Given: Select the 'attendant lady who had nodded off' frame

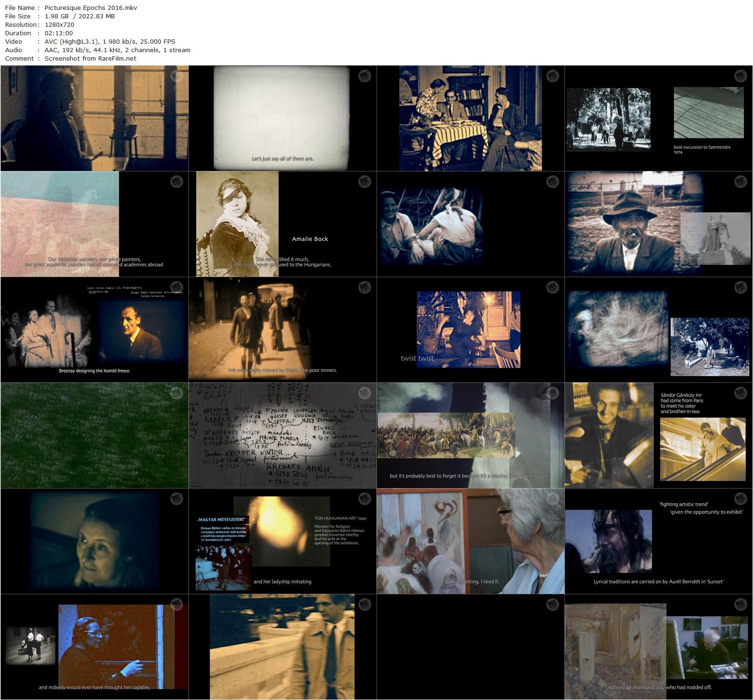Looking at the screenshot, I should pos(659,646).
